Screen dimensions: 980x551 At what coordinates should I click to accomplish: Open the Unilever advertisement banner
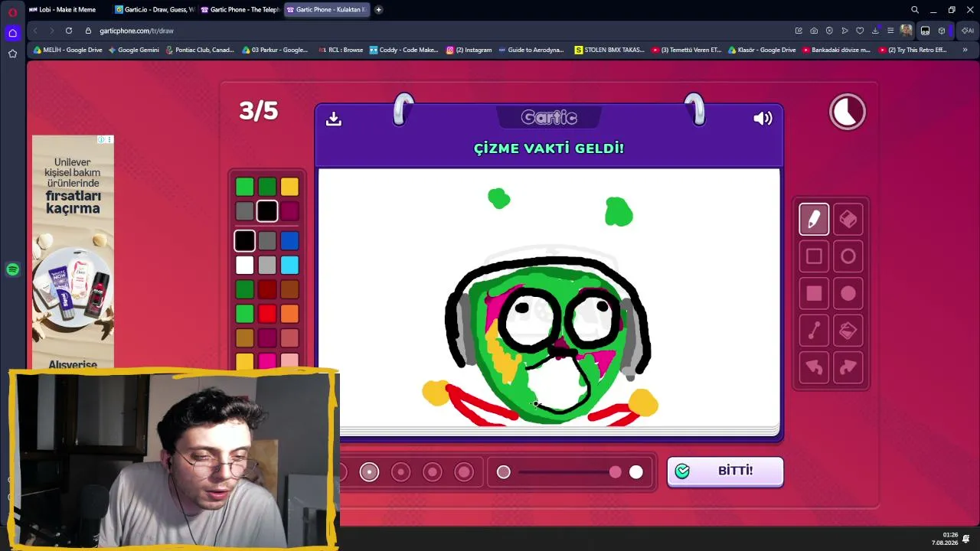pyautogui.click(x=73, y=253)
